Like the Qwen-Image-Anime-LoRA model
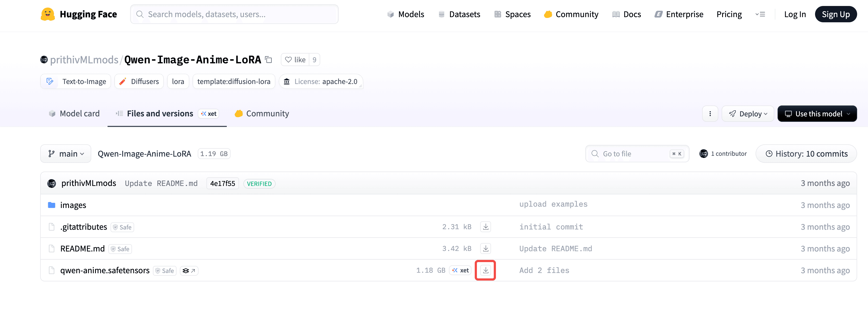This screenshot has width=868, height=317. [x=295, y=60]
